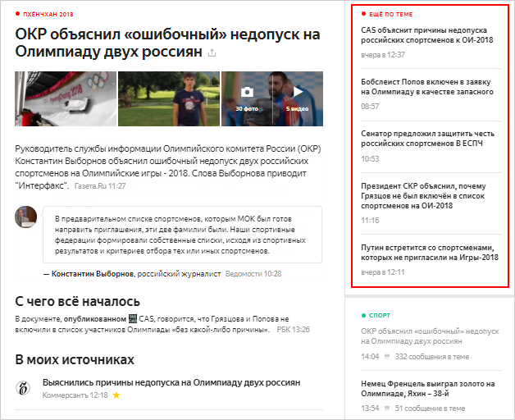Click the share icon beside the headline

[212, 52]
